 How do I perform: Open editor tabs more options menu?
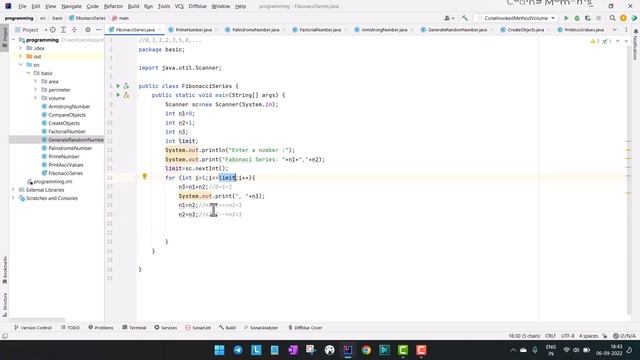point(626,30)
